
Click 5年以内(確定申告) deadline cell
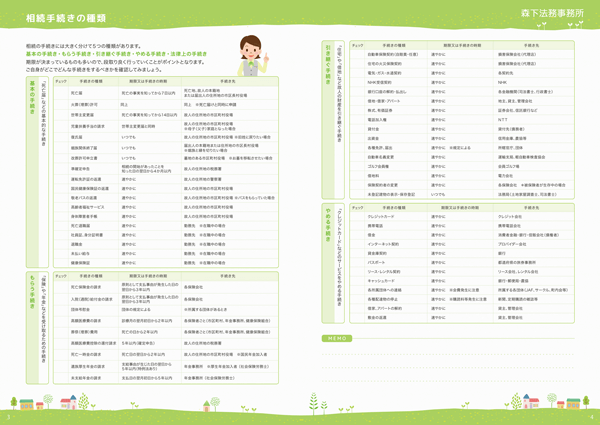pyautogui.click(x=138, y=343)
